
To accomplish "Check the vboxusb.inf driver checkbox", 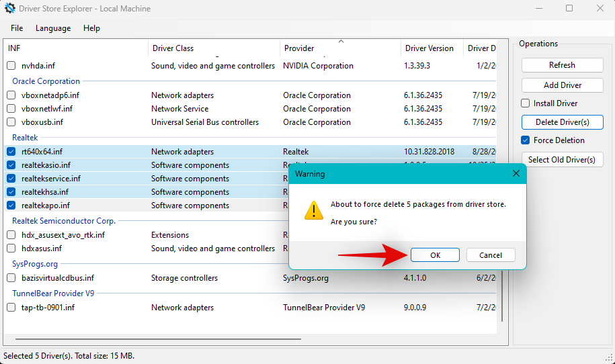I will [11, 122].
